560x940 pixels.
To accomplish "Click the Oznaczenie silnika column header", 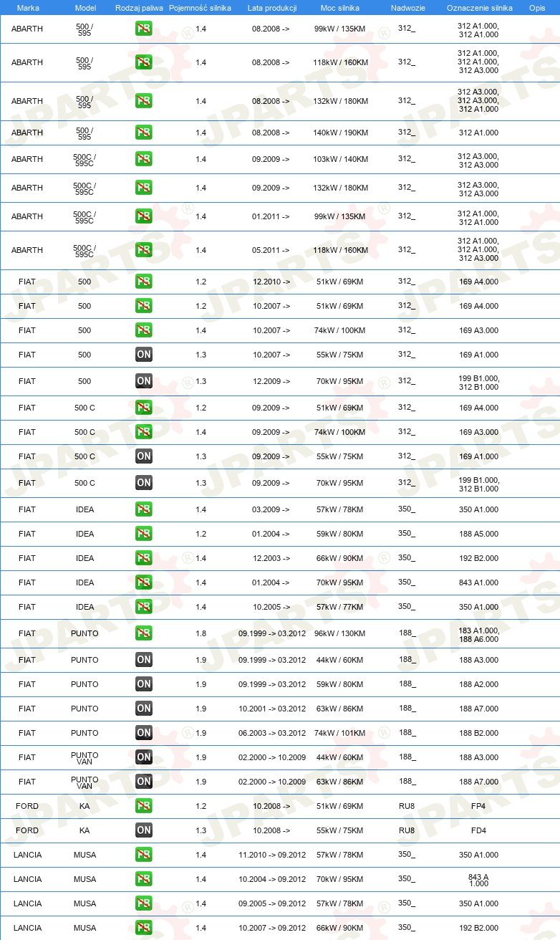I will 479,8.
